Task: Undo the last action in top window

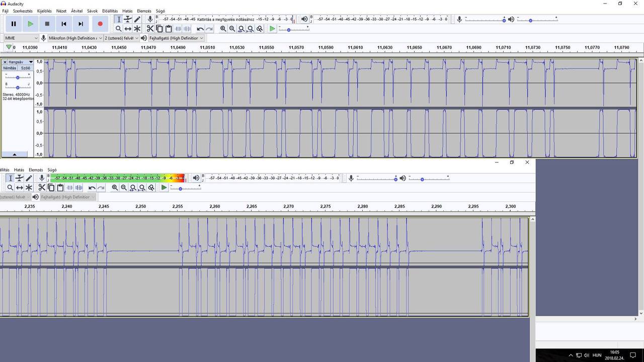Action: (x=200, y=29)
